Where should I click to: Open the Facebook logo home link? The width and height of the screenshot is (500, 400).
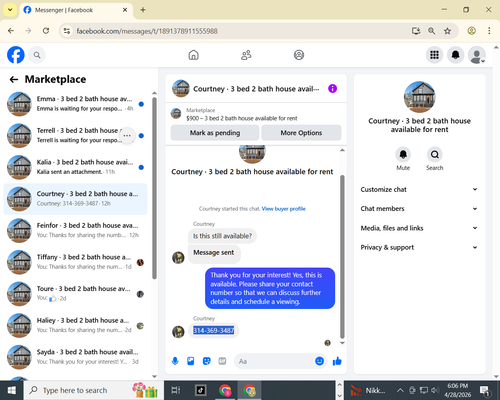(x=16, y=55)
